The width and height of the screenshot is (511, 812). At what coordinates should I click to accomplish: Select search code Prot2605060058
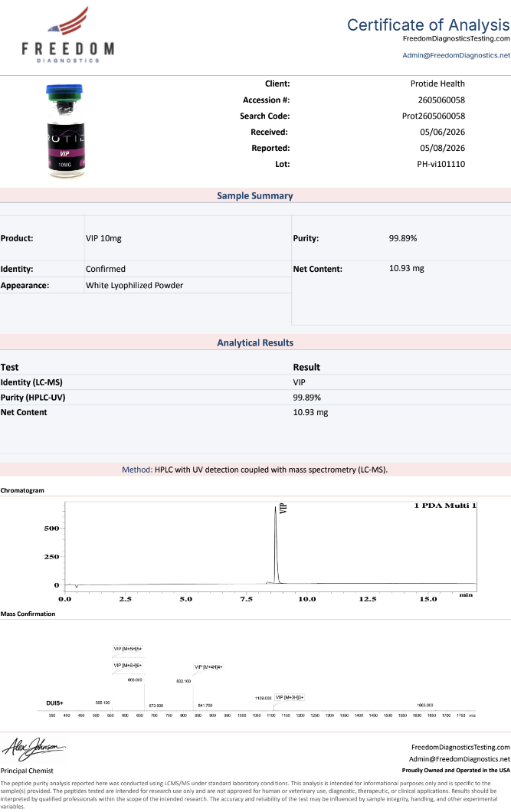tap(434, 116)
